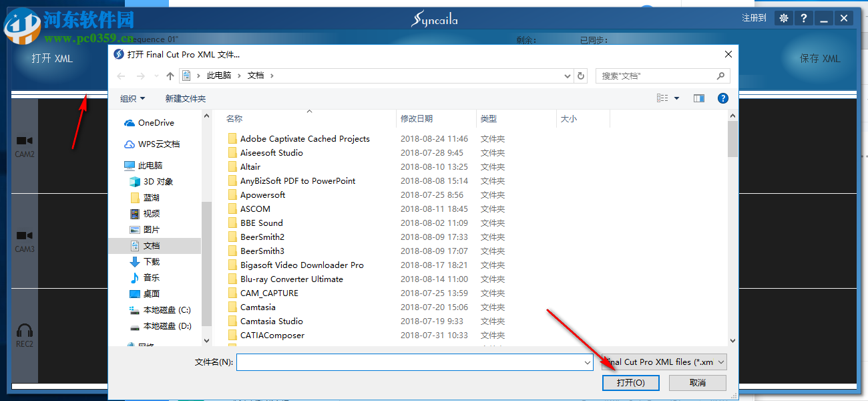Refresh the 文档 folder view
868x401 pixels.
[x=581, y=76]
